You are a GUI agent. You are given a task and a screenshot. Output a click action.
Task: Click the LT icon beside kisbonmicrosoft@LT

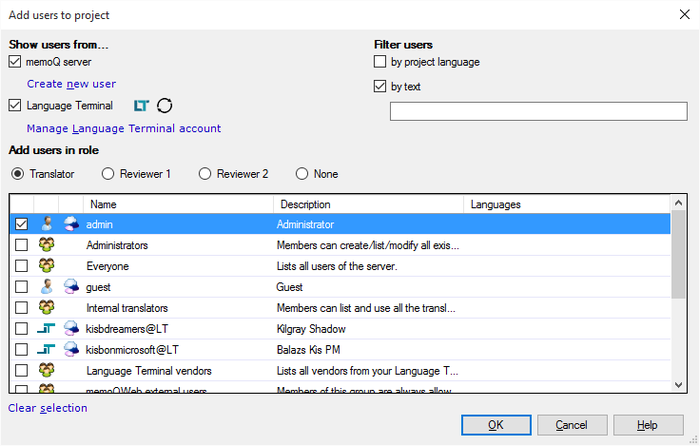[46, 350]
